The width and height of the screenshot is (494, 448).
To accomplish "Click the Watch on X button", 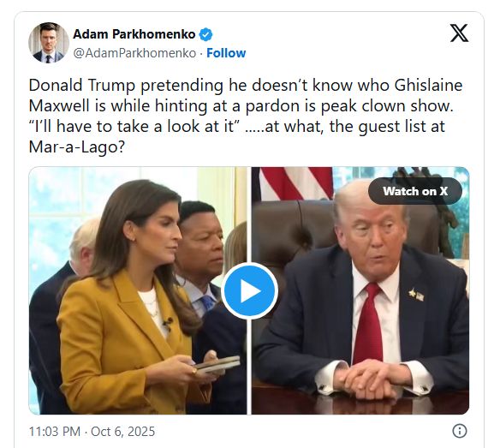I will coord(415,191).
